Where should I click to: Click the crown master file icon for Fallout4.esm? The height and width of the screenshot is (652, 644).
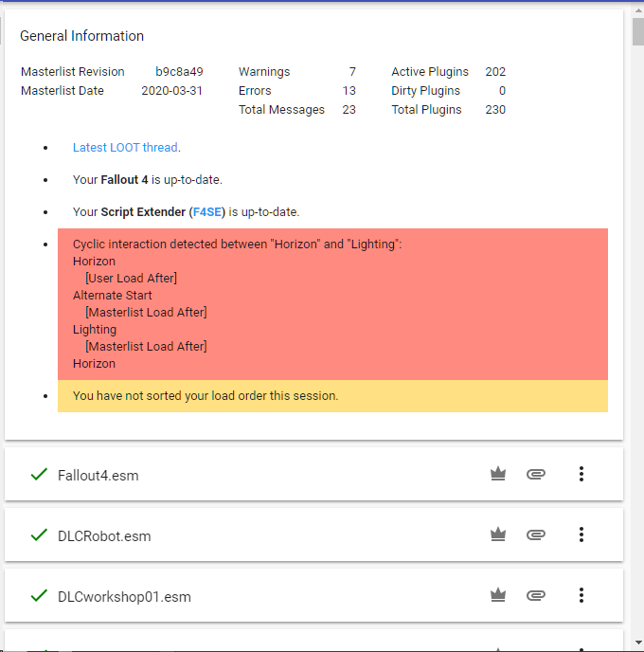(x=498, y=474)
